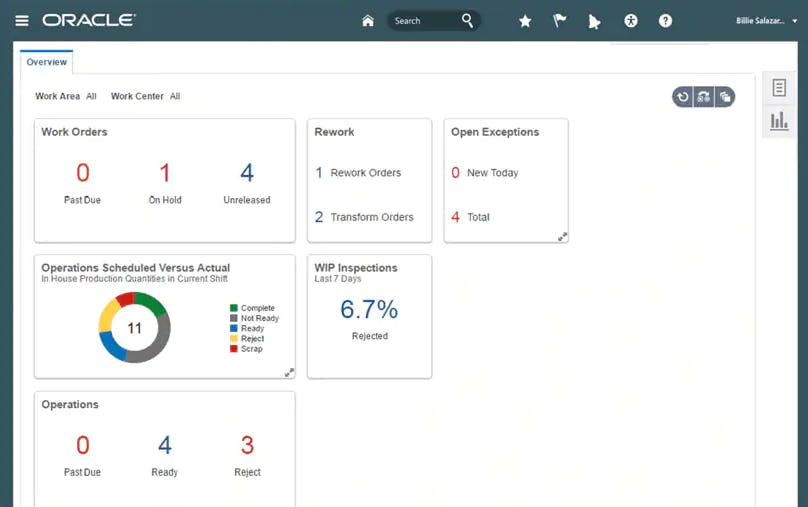Open the hamburger navigation menu
Image resolution: width=808 pixels, height=507 pixels.
coord(21,20)
